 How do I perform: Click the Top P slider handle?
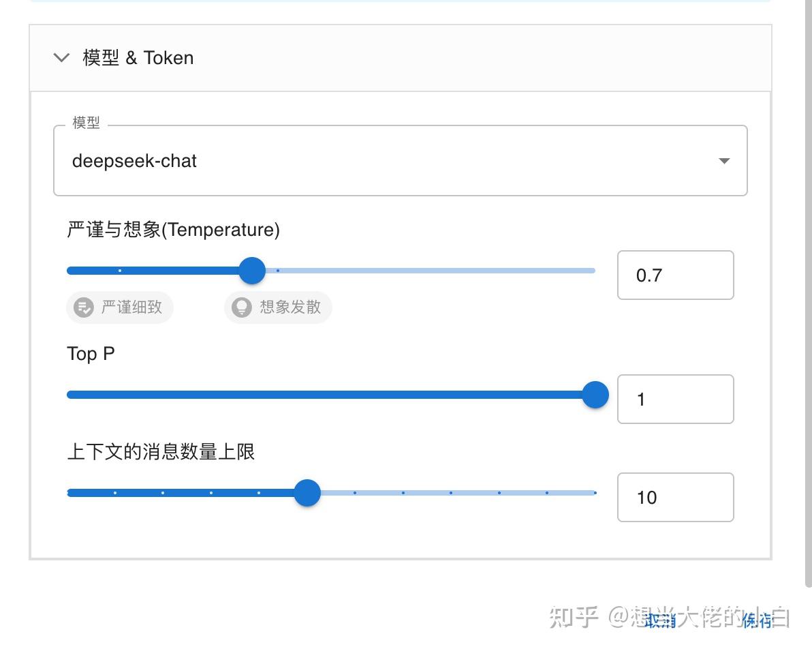point(595,394)
